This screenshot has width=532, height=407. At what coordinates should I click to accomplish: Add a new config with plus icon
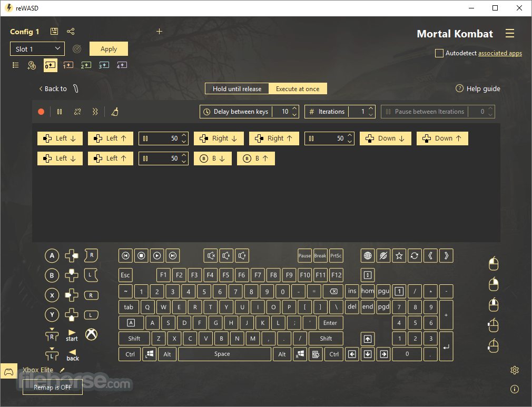point(159,32)
